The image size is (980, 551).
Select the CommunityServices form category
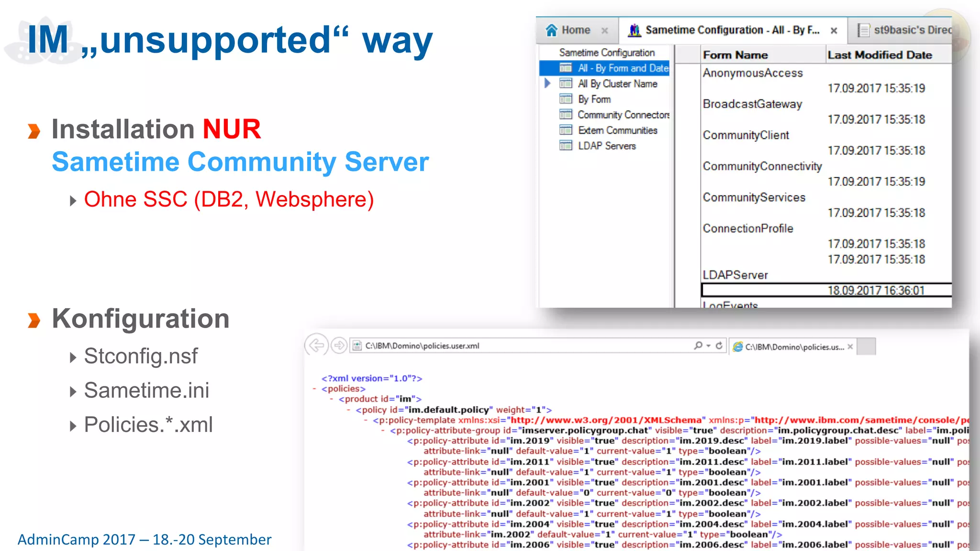tap(754, 197)
